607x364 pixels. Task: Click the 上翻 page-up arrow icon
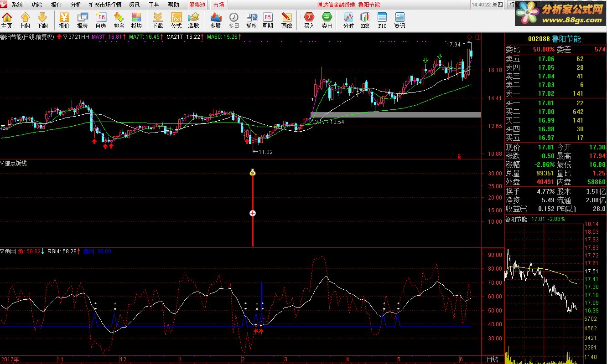click(x=25, y=21)
